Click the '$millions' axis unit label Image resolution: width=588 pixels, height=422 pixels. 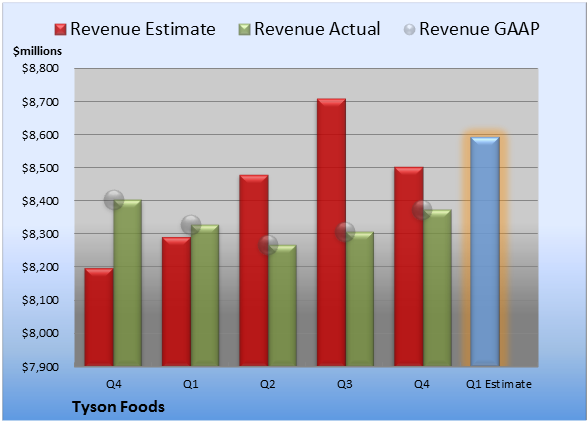[x=38, y=51]
